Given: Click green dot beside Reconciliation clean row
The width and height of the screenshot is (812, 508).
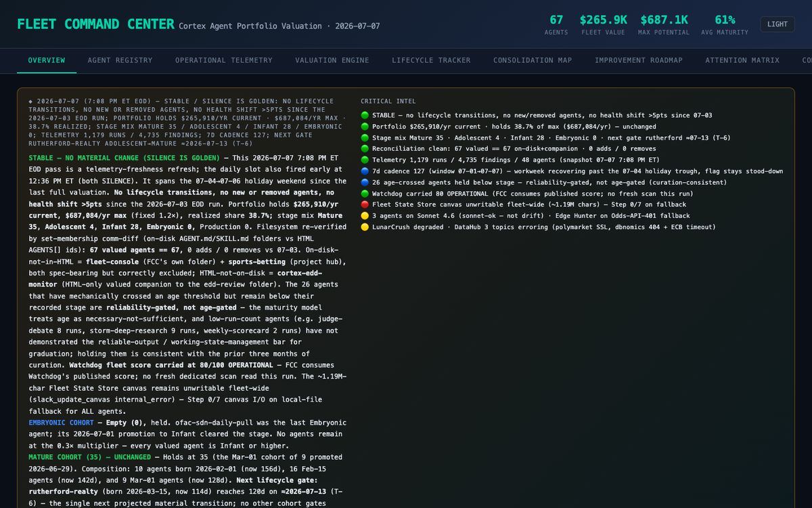Looking at the screenshot, I should coord(365,149).
